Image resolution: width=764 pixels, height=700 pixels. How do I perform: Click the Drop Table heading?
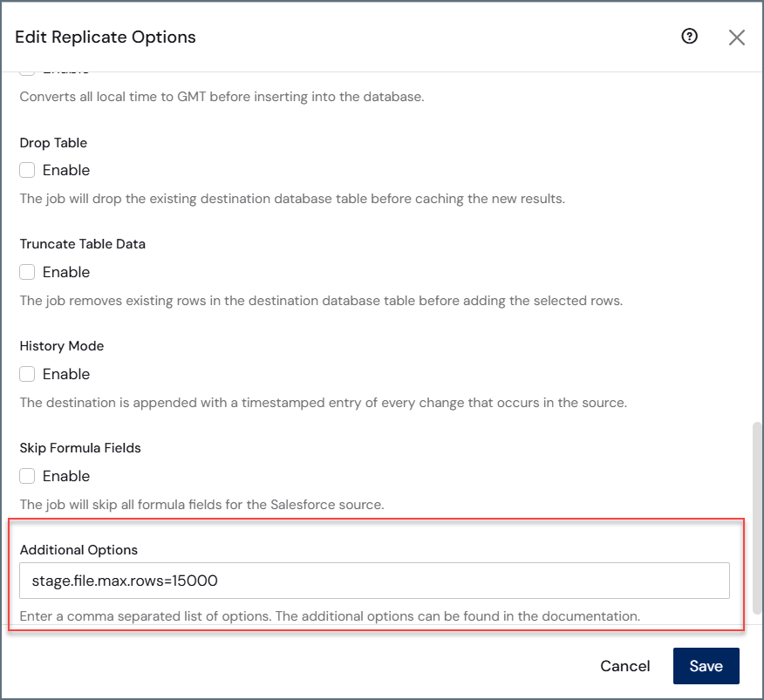[53, 143]
